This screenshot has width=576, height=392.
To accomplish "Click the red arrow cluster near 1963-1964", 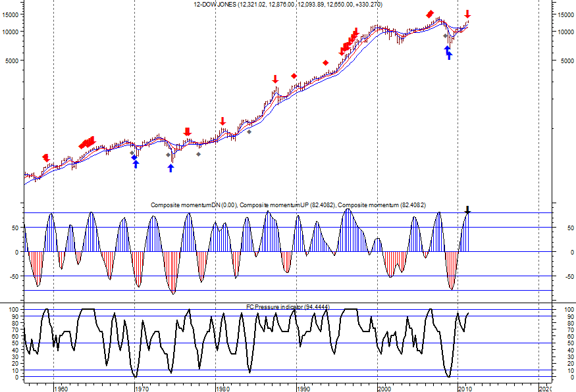I will pos(88,143).
